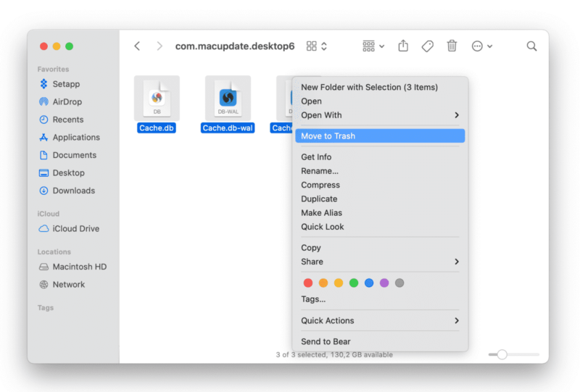The image size is (580, 392).
Task: Select Compress in the context menu
Action: pyautogui.click(x=320, y=185)
